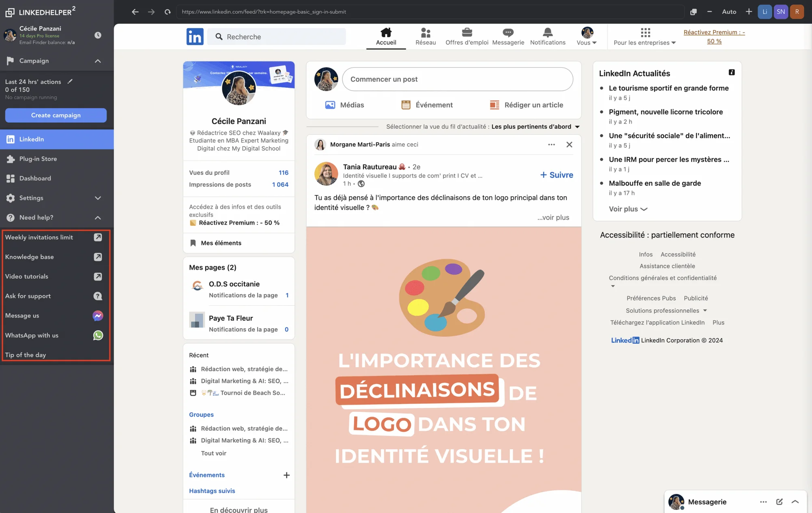Open O.D.S occitanie page
The width and height of the screenshot is (812, 513).
(x=234, y=284)
